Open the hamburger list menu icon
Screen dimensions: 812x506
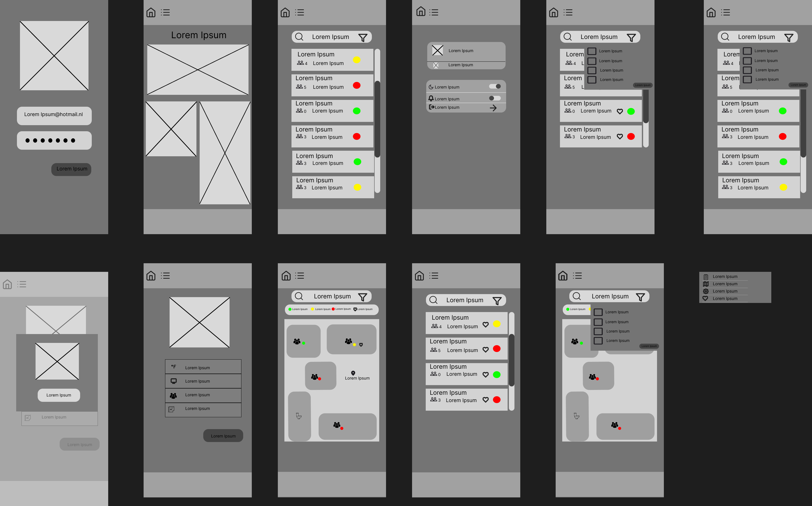(166, 12)
